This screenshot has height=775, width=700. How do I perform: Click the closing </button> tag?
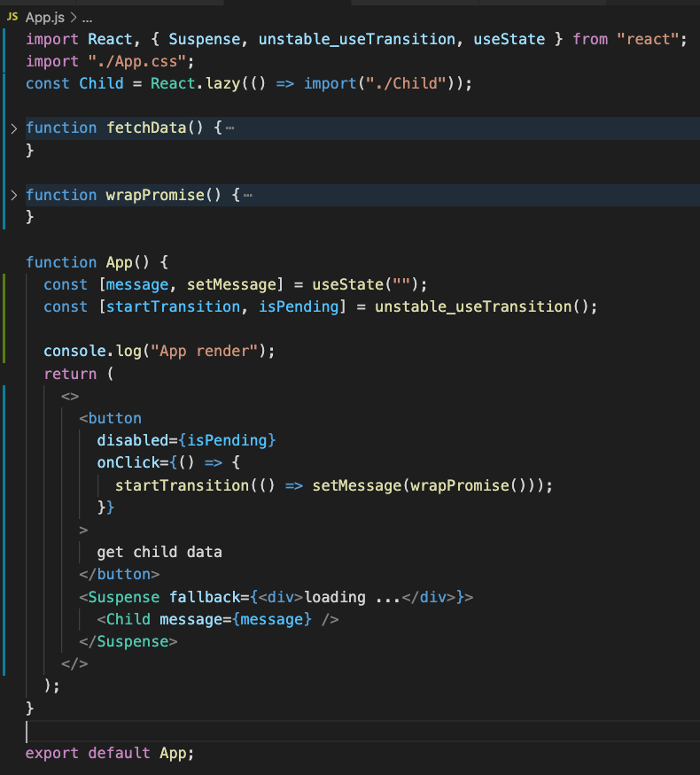click(119, 575)
